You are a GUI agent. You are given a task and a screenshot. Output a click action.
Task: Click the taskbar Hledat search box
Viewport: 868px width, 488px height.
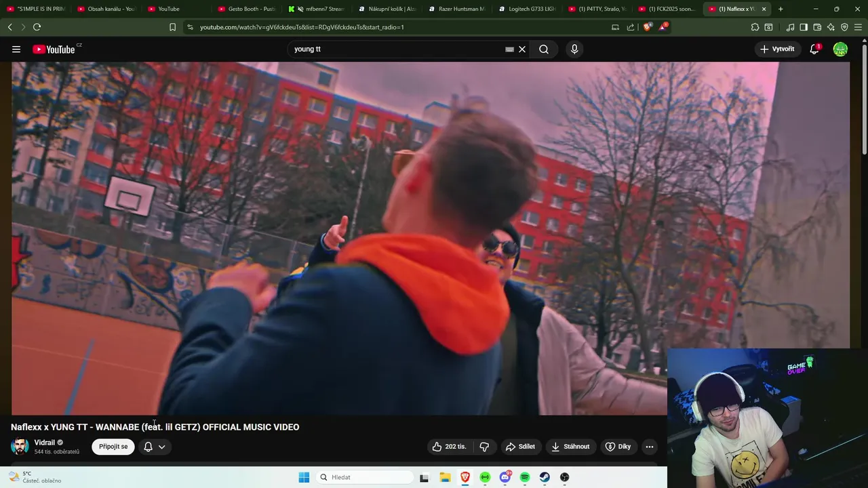tap(364, 477)
